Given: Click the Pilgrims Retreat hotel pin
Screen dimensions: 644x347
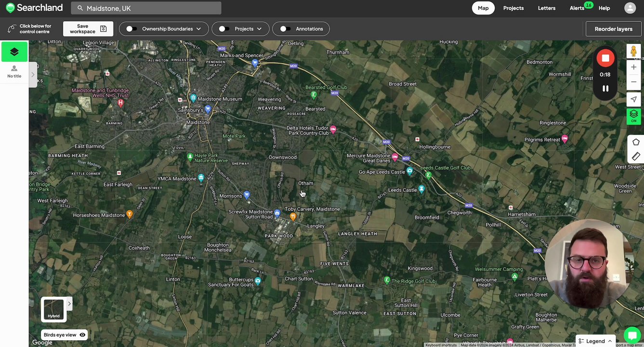Looking at the screenshot, I should 565,139.
